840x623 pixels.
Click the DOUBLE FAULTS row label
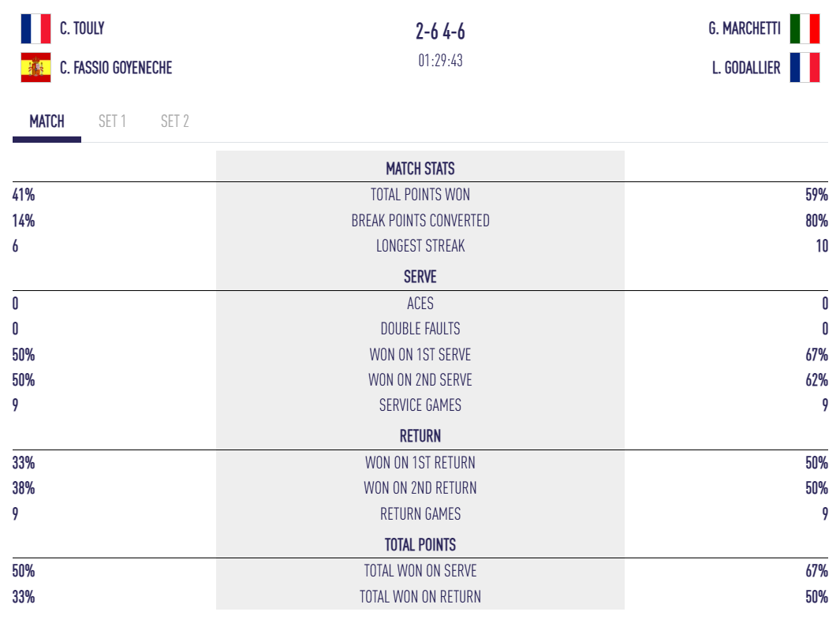tap(420, 329)
